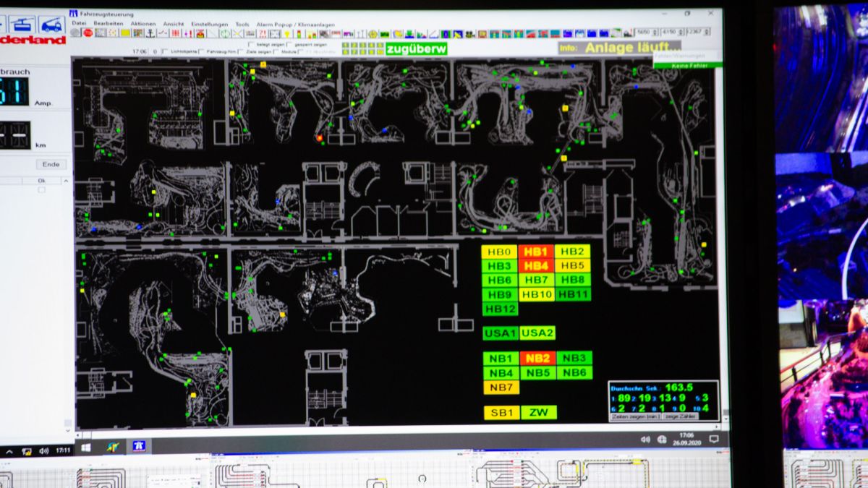The image size is (868, 488).
Task: Click the green clock toolbar icon
Action: click(x=225, y=33)
